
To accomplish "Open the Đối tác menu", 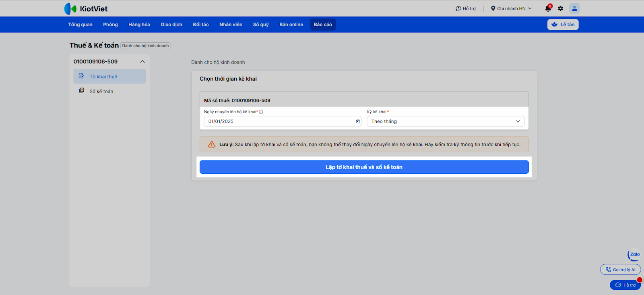I will 201,25.
